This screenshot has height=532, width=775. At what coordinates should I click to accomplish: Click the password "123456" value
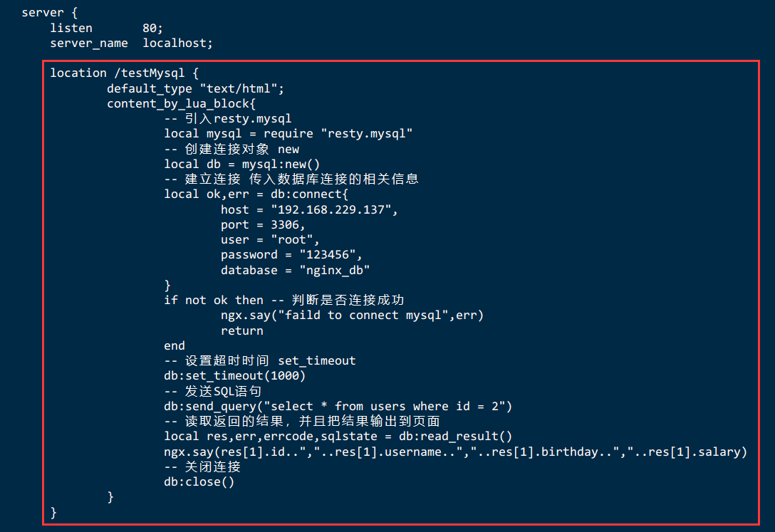(x=327, y=255)
